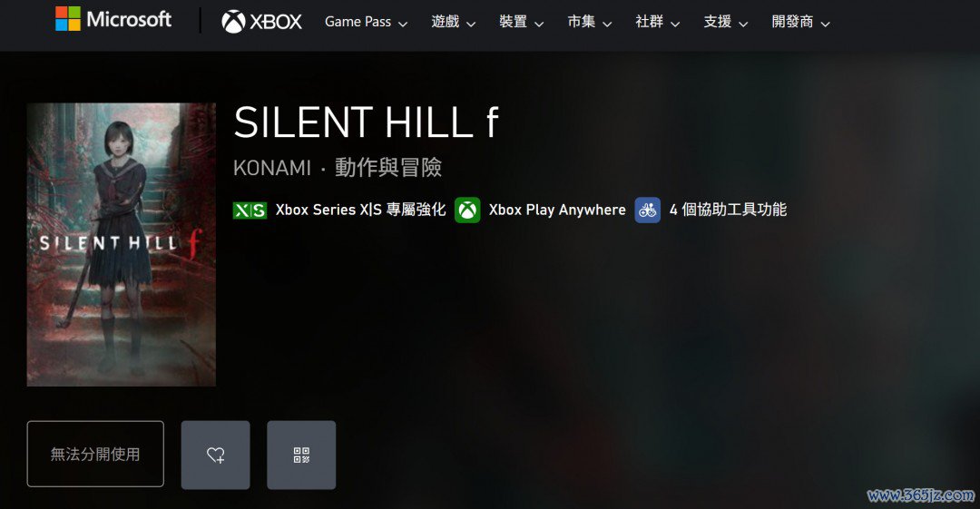Click the 4 個協助工具功能 link
The height and width of the screenshot is (509, 980).
click(x=728, y=210)
